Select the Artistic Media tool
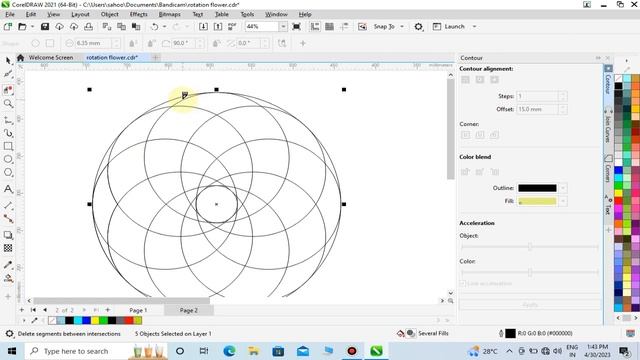Image resolution: width=640 pixels, height=360 pixels. coord(8,133)
